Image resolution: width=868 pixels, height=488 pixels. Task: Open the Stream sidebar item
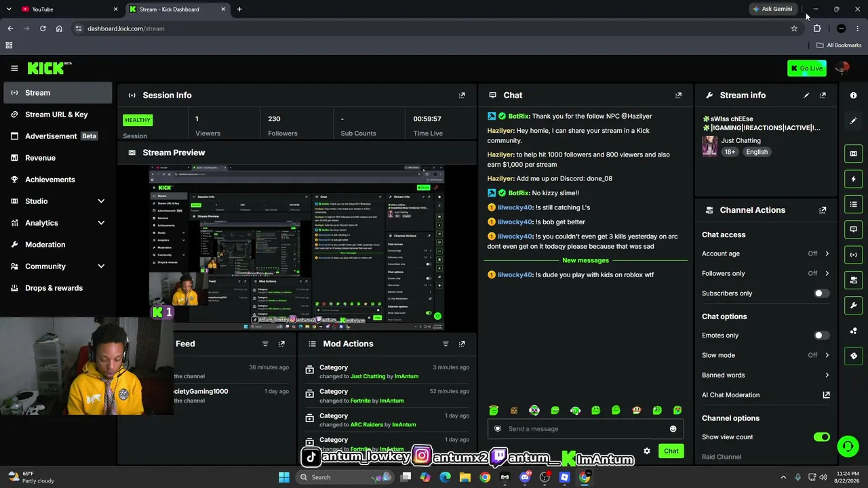[x=58, y=93]
